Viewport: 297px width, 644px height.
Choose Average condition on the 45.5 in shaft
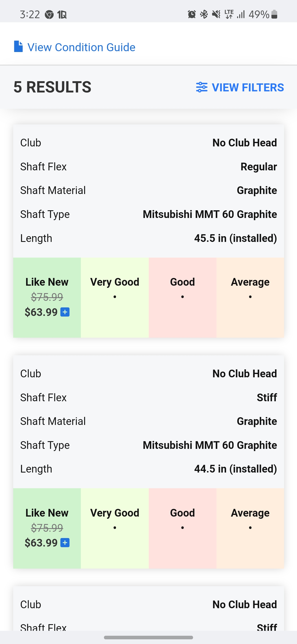[x=250, y=297]
